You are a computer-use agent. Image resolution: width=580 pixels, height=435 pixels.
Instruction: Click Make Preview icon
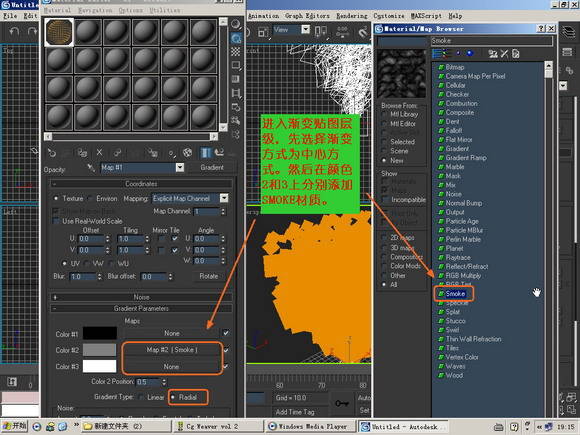[236, 93]
